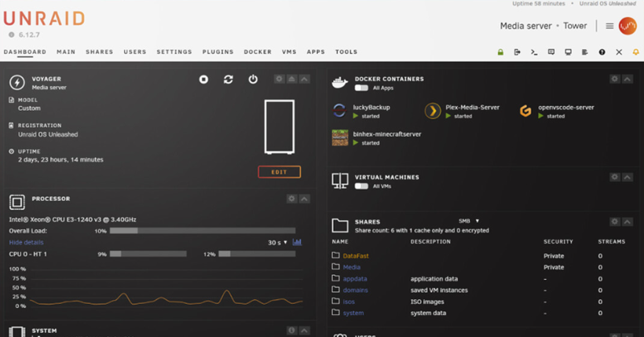
Task: Reboot server via the refresh arrows icon
Action: coord(229,79)
